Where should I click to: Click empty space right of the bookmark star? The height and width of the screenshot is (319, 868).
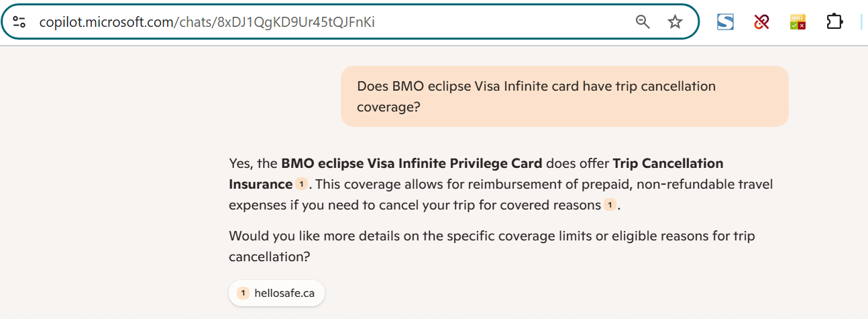click(691, 22)
